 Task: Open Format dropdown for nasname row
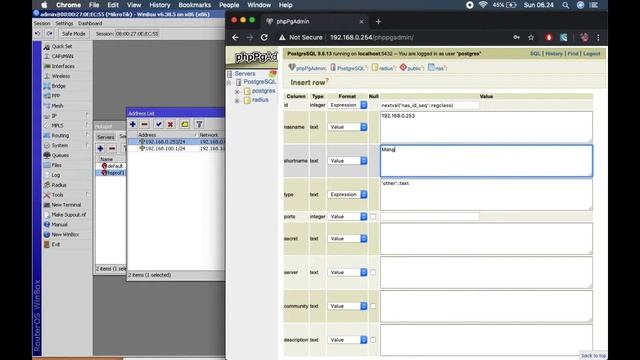[347, 127]
